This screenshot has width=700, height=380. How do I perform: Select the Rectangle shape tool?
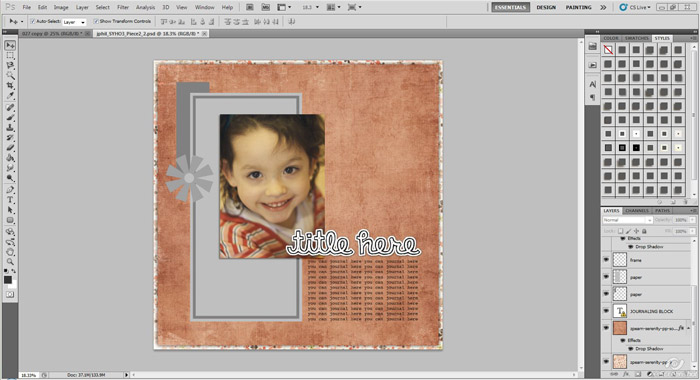(10, 220)
